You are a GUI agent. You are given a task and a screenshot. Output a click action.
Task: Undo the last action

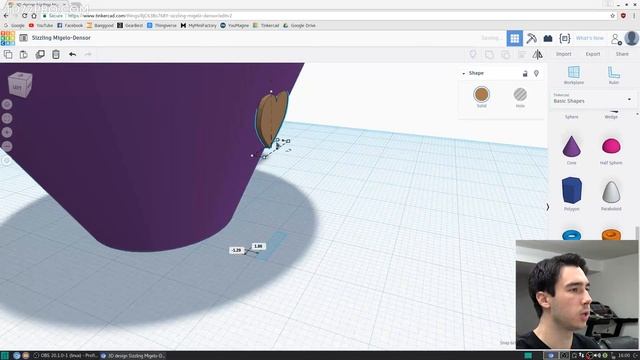pyautogui.click(x=72, y=54)
